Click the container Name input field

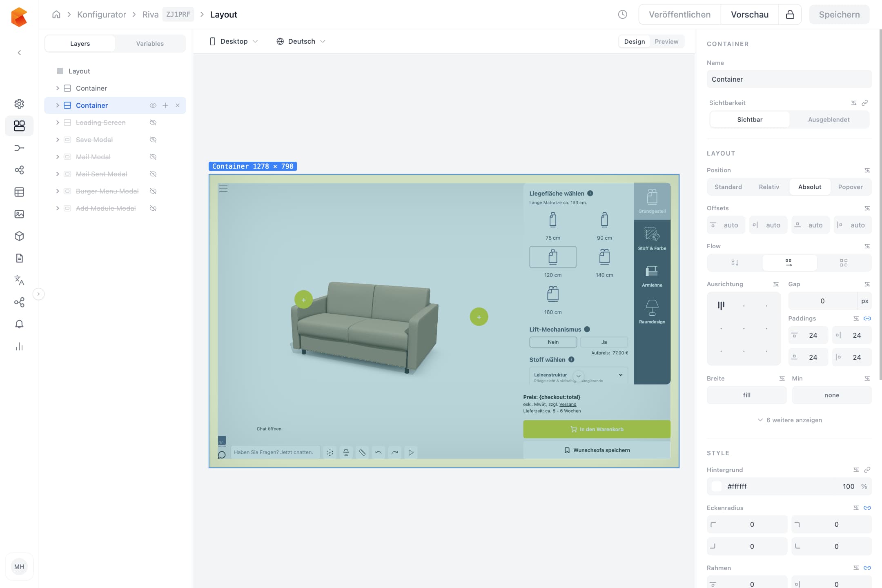pyautogui.click(x=789, y=79)
